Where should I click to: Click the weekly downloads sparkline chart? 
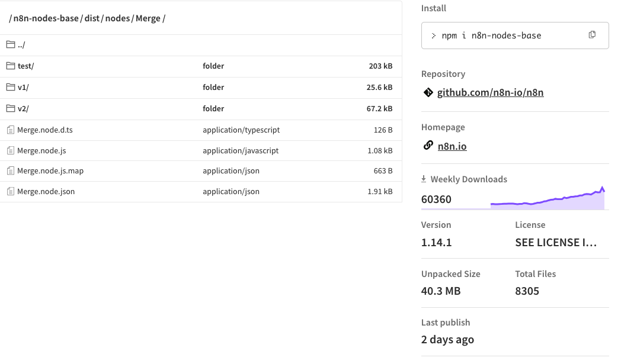pos(547,199)
